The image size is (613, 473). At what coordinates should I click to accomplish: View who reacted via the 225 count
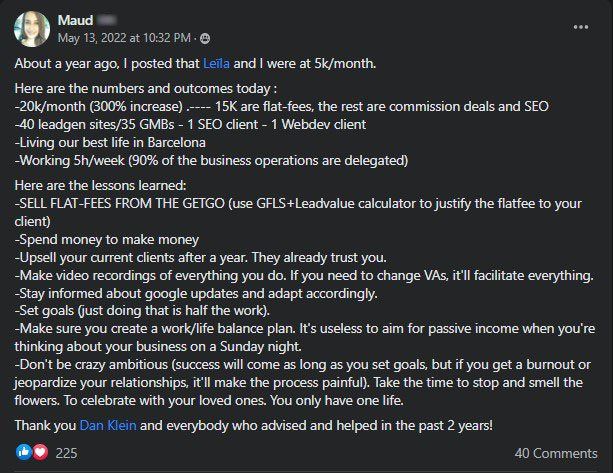[x=66, y=453]
